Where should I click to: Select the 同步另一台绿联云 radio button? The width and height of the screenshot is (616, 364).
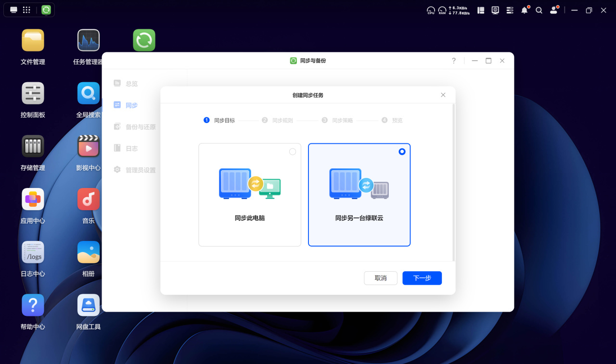click(402, 151)
